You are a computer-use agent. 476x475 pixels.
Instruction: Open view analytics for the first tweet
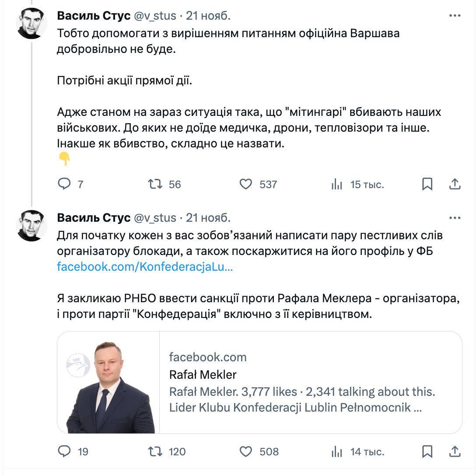click(x=336, y=185)
